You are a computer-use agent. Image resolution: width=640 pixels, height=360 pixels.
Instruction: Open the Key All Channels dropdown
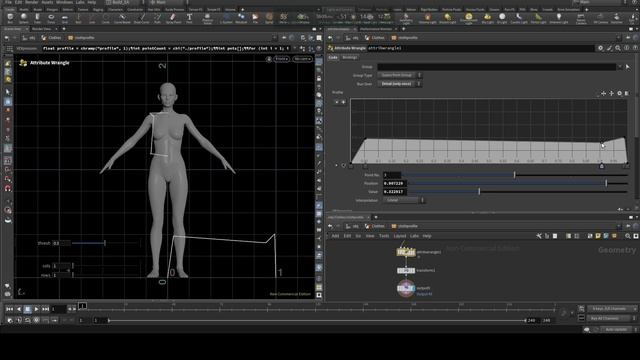click(611, 318)
